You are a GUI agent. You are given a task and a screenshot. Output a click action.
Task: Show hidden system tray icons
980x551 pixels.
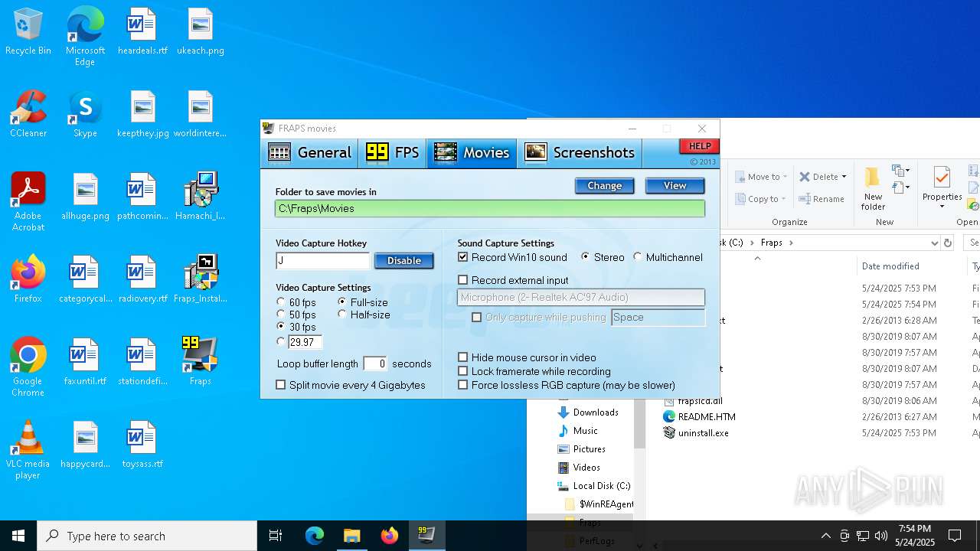(x=825, y=536)
